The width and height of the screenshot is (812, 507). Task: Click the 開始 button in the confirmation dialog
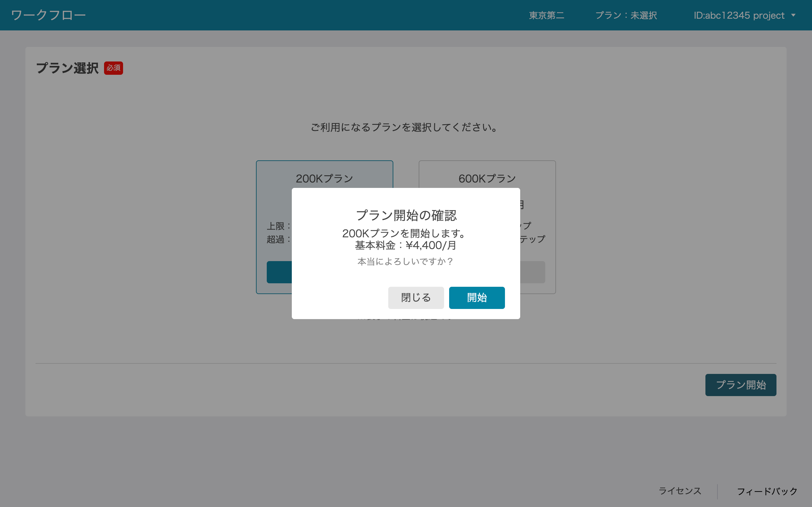coord(477,298)
